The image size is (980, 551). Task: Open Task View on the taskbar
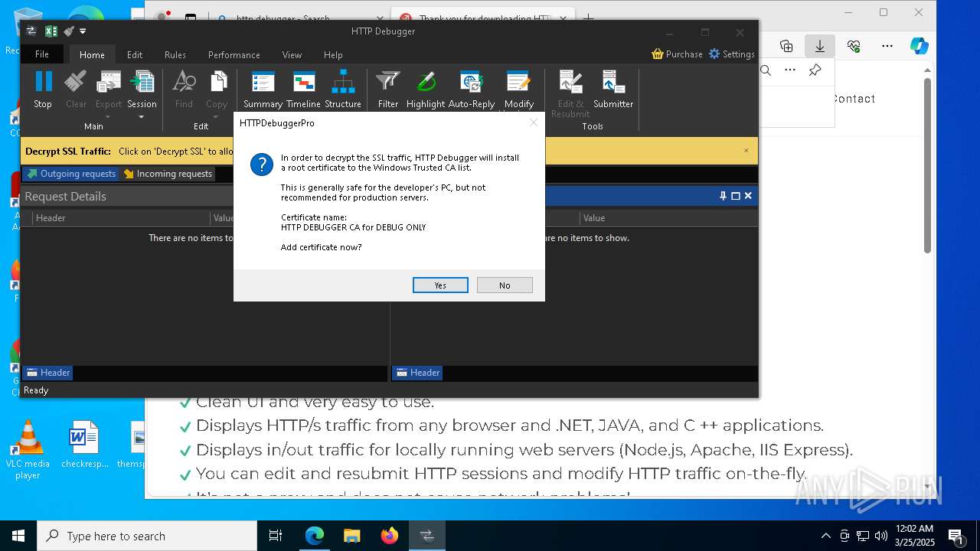click(276, 536)
